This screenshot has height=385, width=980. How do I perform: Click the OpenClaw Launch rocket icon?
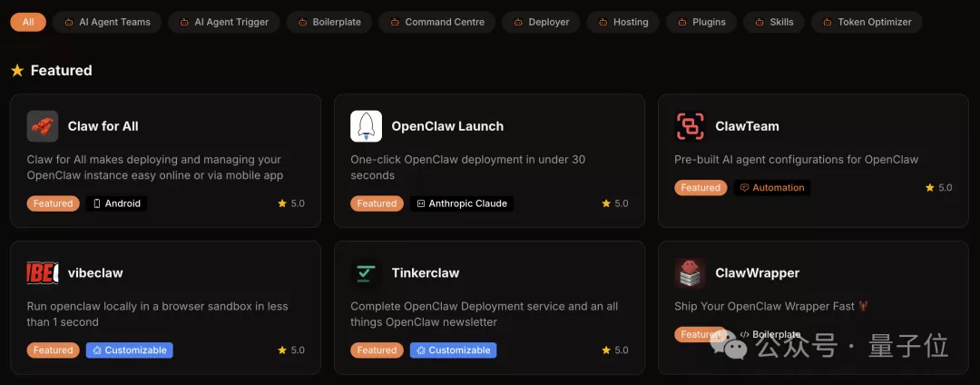pyautogui.click(x=367, y=126)
